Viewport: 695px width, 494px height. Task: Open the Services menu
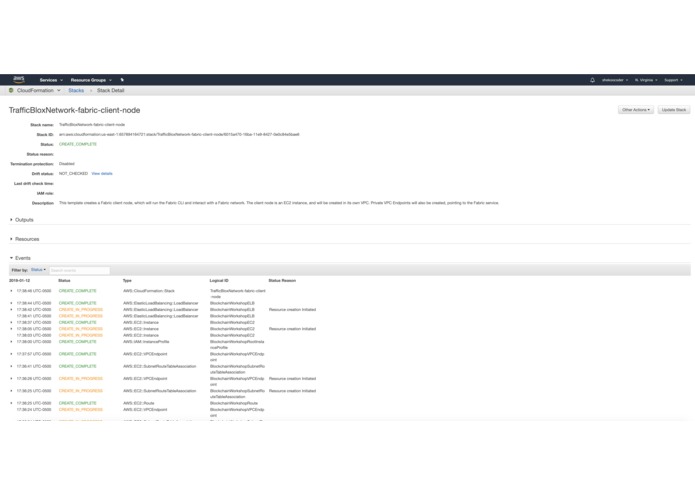click(x=51, y=80)
